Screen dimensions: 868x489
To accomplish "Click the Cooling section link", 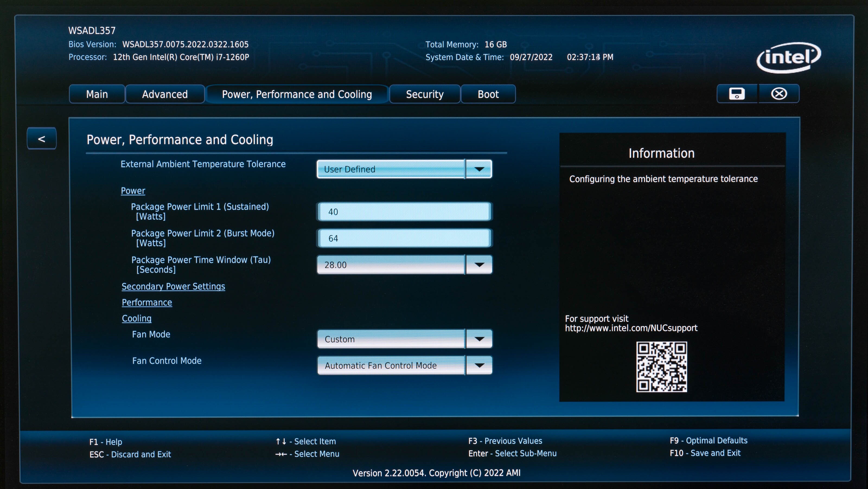I will pyautogui.click(x=136, y=318).
